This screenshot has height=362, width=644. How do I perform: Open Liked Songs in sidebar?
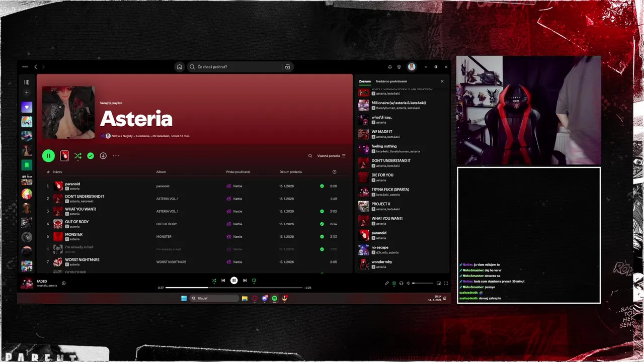coord(27,107)
